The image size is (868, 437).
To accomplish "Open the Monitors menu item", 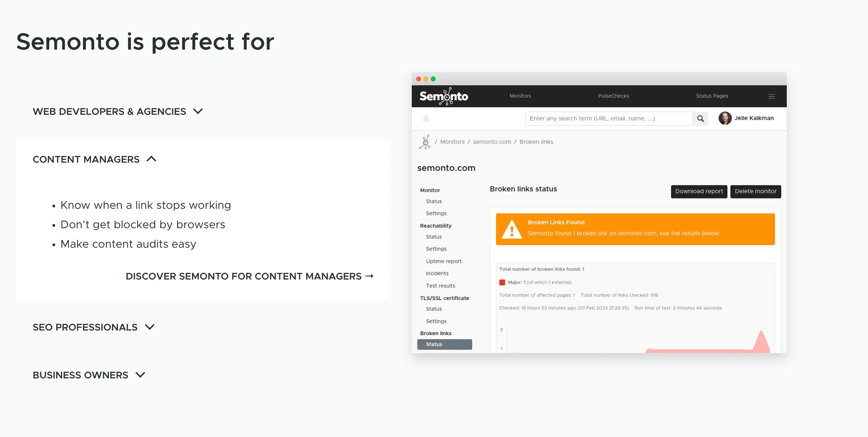I will point(520,96).
